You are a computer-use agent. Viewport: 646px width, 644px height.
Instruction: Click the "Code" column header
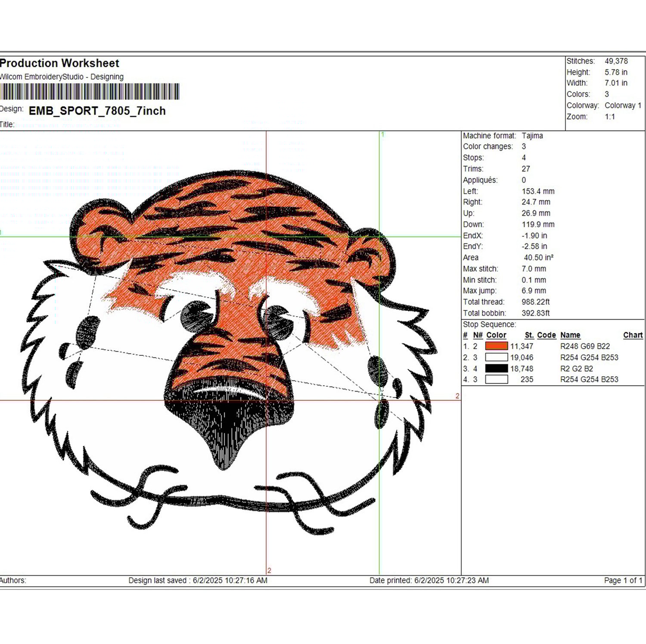point(547,335)
